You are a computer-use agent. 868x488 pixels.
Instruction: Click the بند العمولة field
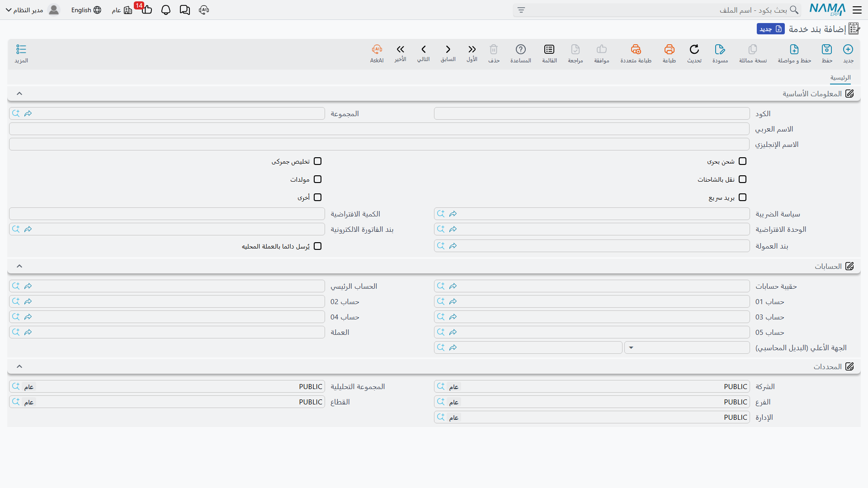(x=592, y=246)
